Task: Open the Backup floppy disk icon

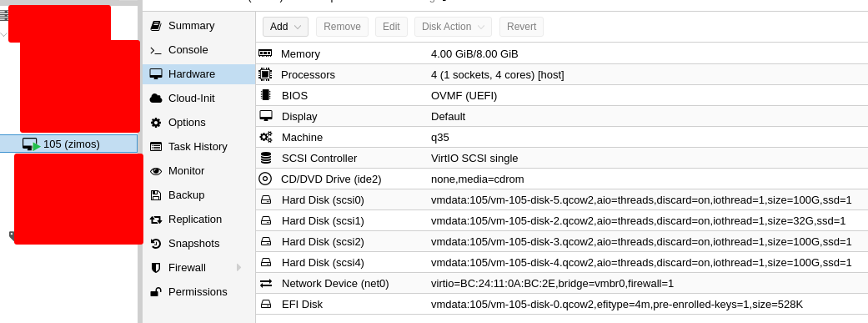Action: (x=156, y=195)
